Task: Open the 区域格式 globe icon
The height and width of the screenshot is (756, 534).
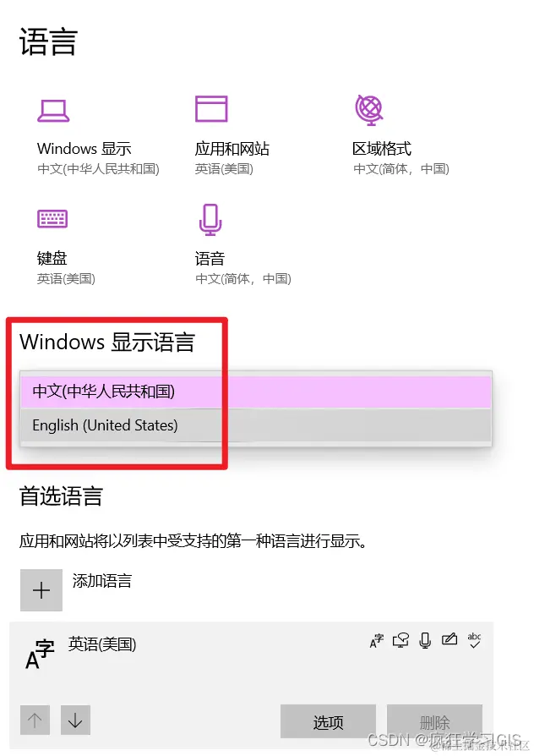Action: [369, 110]
